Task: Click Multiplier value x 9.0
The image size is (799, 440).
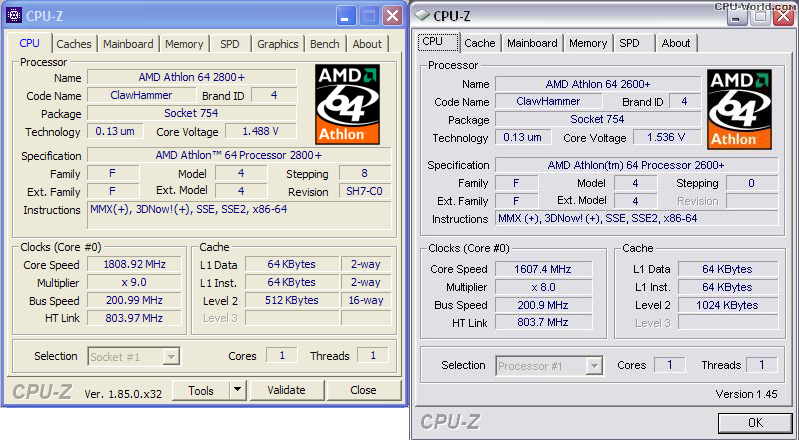Action: pos(135,282)
